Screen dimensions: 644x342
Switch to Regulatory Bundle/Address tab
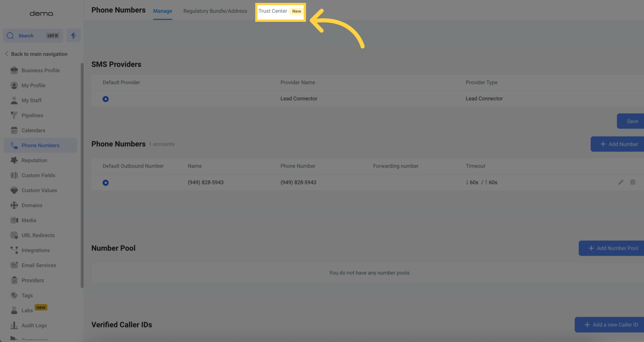[x=215, y=11]
